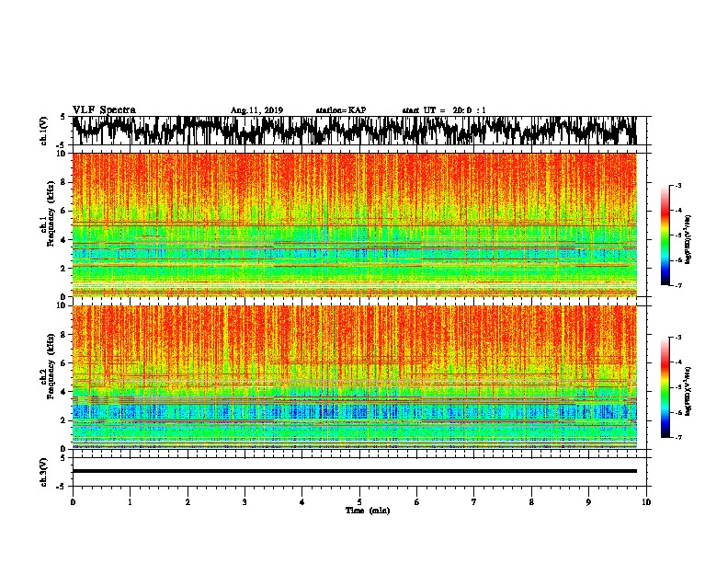This screenshot has height=563, width=728.
Task: Click the time axis tick label "9"
Action: [x=588, y=502]
